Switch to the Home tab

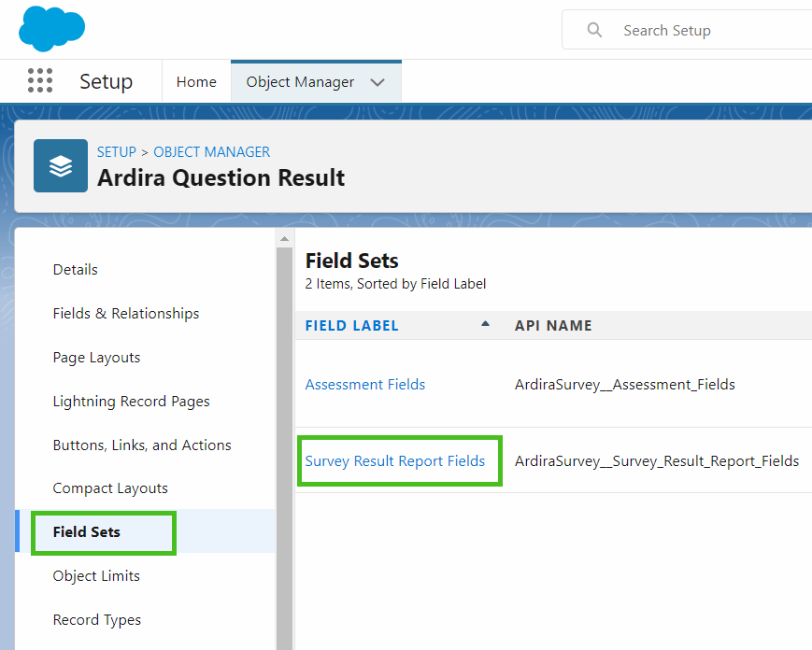click(195, 81)
